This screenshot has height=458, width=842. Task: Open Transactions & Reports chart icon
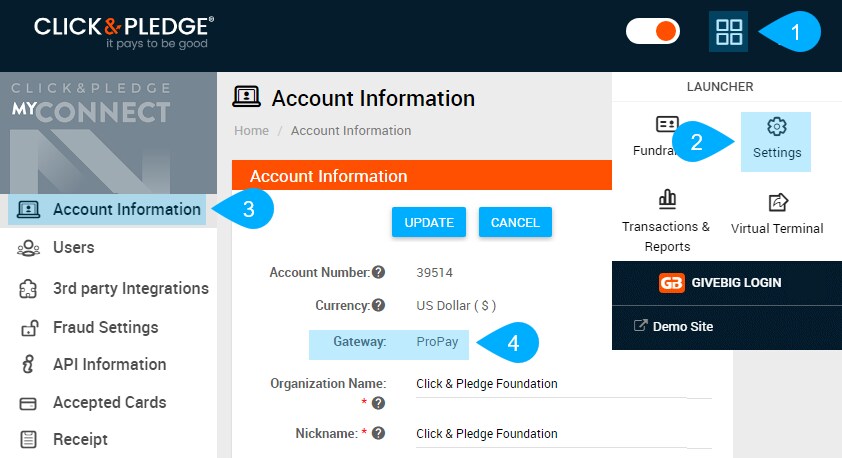[667, 199]
